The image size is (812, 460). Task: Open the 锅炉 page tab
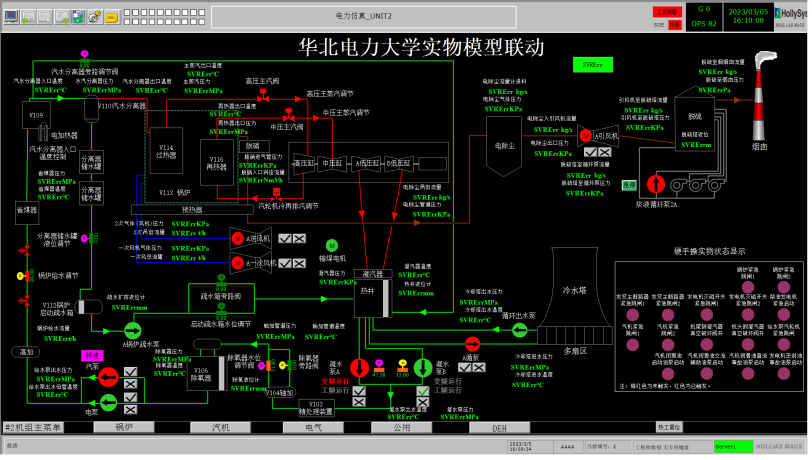coord(124,427)
